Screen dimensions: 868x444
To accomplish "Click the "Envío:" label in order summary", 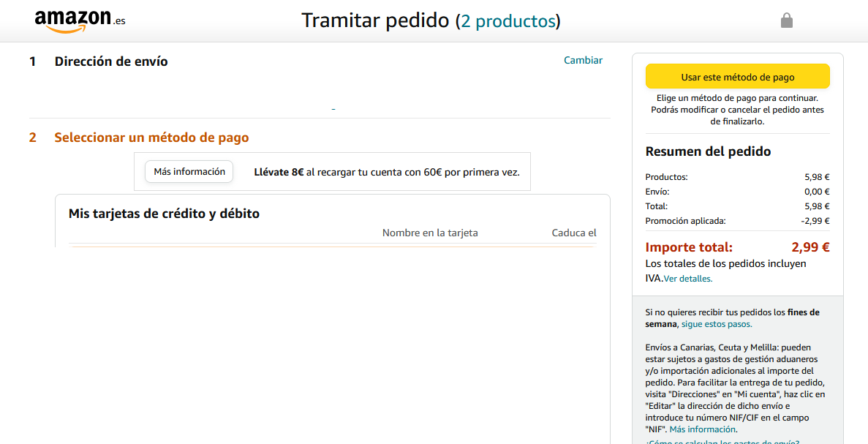I will [657, 192].
